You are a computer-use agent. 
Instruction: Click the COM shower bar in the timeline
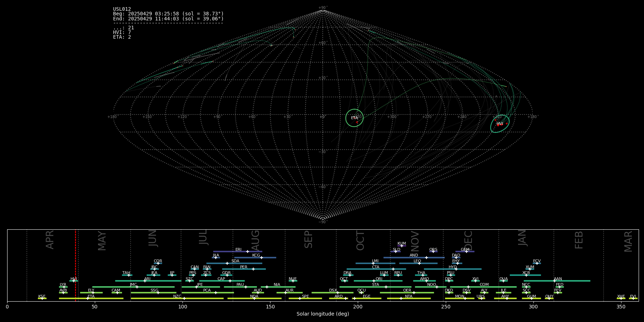(x=483, y=287)
